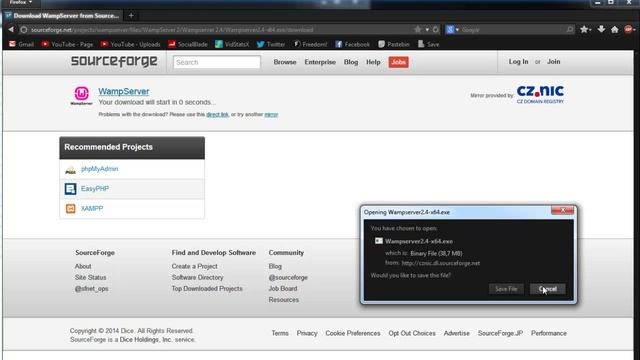Open the Save bookmark

428,44
